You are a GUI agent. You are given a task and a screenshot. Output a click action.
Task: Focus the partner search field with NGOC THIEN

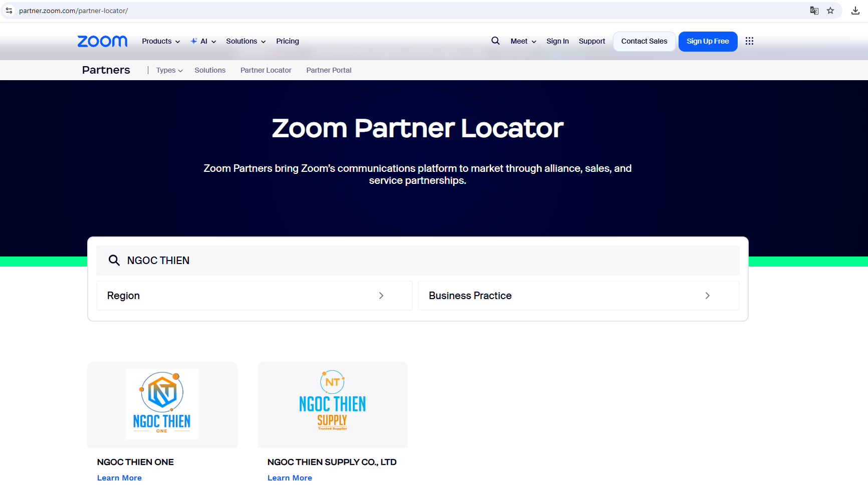pos(426,261)
